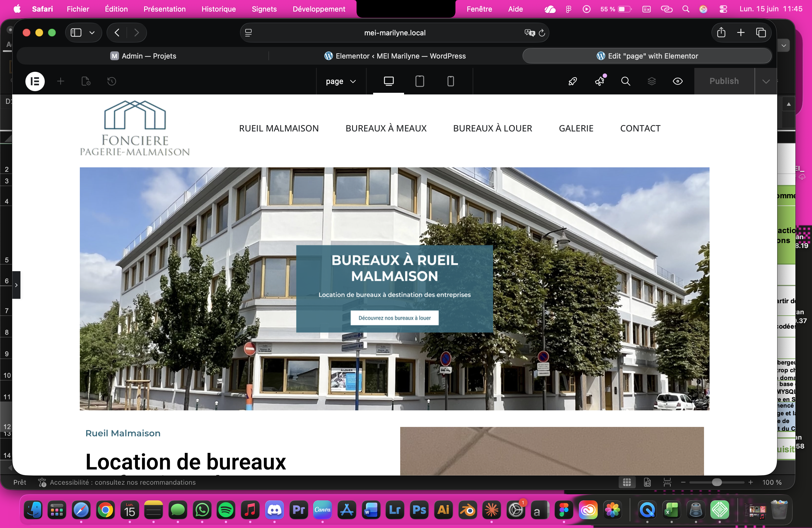Click the BUREAUX À MEAUX nav link
Image resolution: width=812 pixels, height=528 pixels.
pos(386,128)
